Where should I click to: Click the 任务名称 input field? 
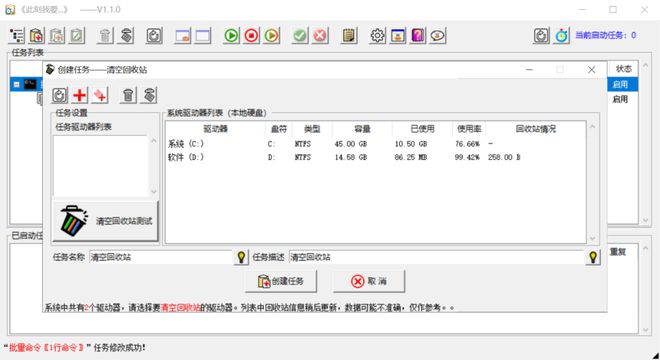[161, 257]
